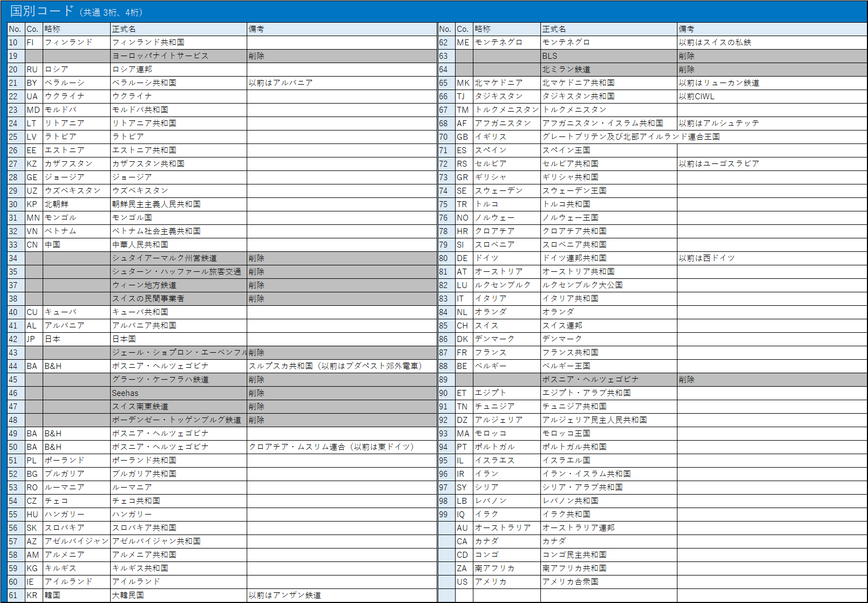Select the country code cell JP

coord(34,339)
